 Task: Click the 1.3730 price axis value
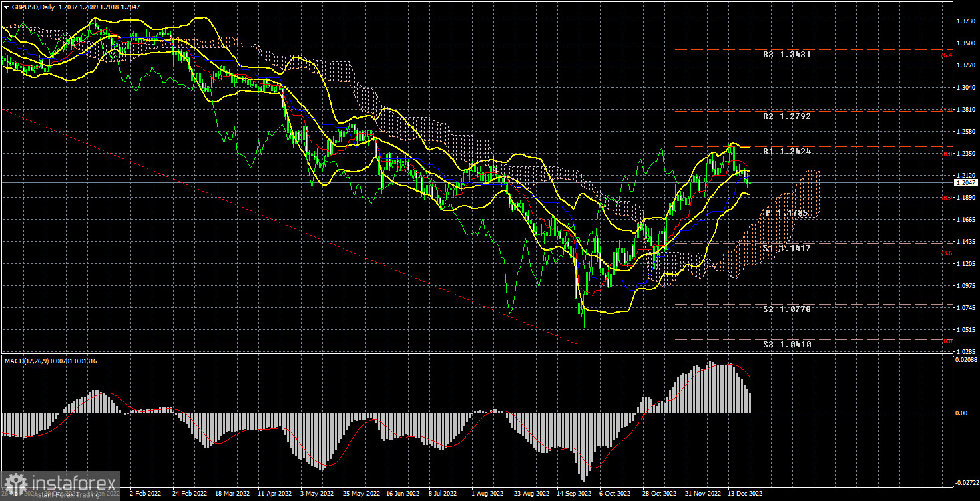coord(966,21)
